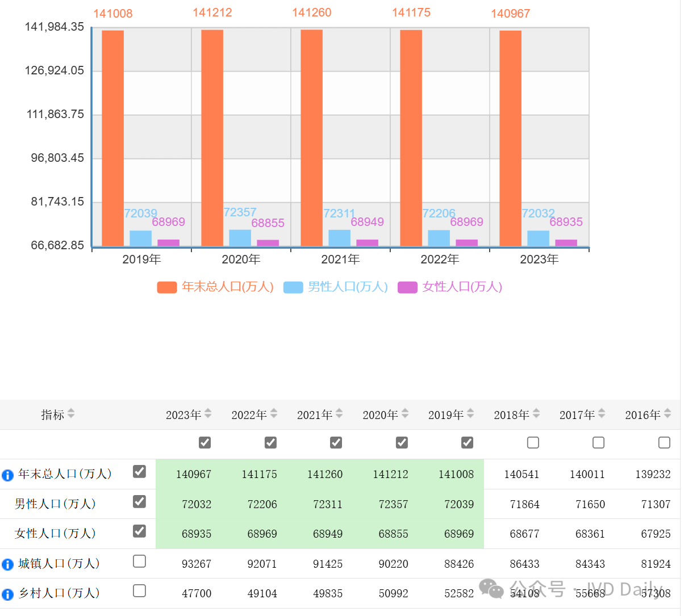Sort by 2019年 column arrows

click(470, 414)
